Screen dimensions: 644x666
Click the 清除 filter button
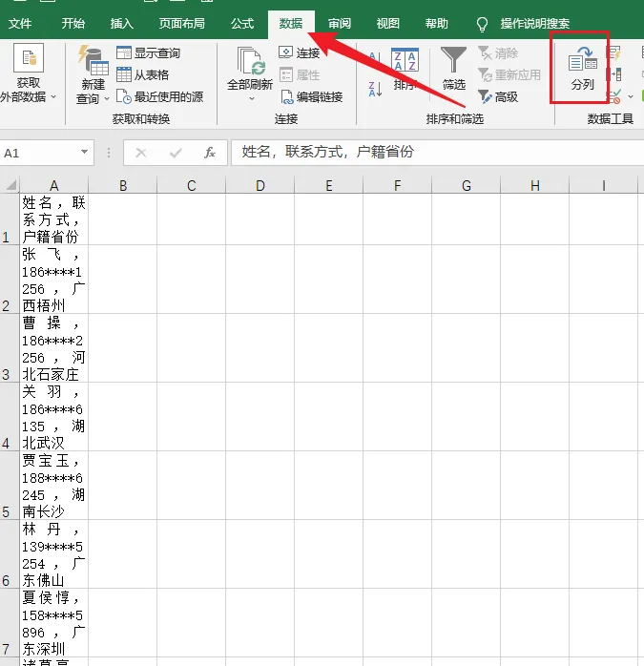(498, 53)
